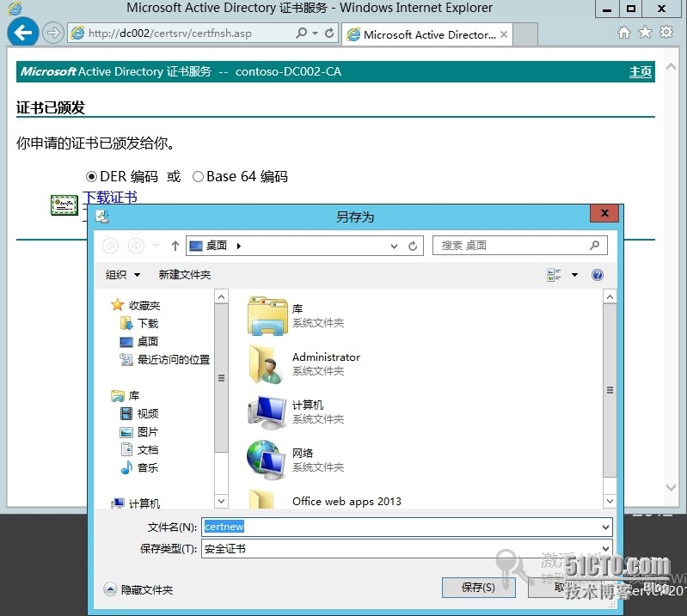Click the IE address bar URL

coord(170,34)
